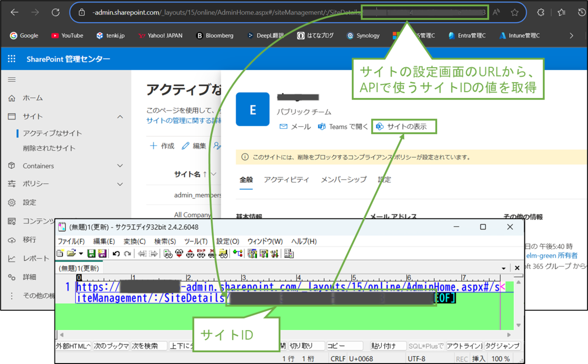Viewport: 588px width, 364px height.
Task: Click the 100% zoom indicator in the status bar
Action: [x=501, y=358]
